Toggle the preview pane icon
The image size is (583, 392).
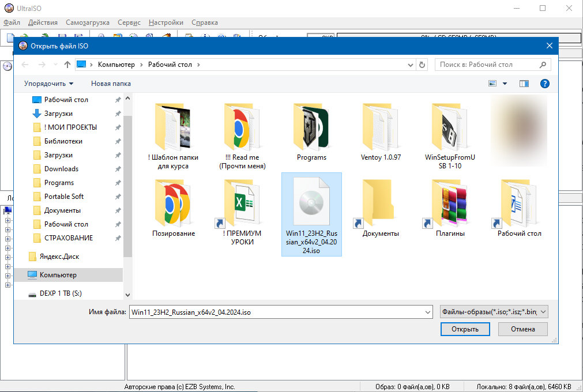point(524,83)
